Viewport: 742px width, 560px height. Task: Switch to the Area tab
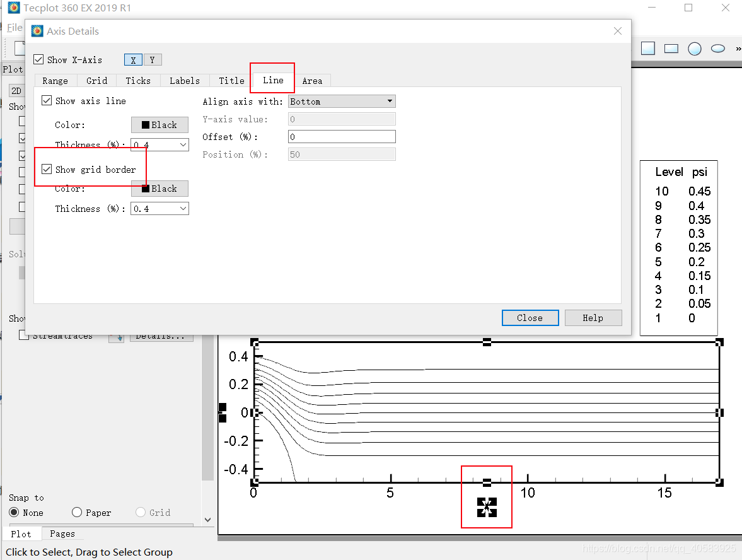[x=312, y=81]
